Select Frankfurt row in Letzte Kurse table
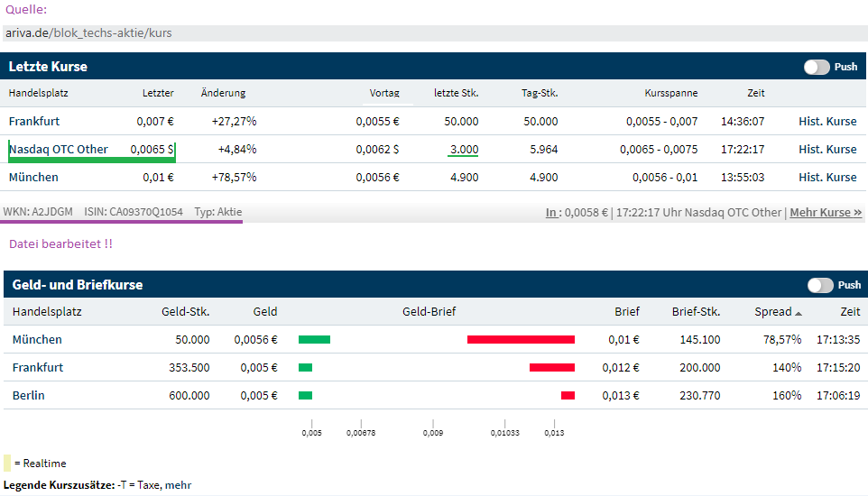 coord(34,122)
